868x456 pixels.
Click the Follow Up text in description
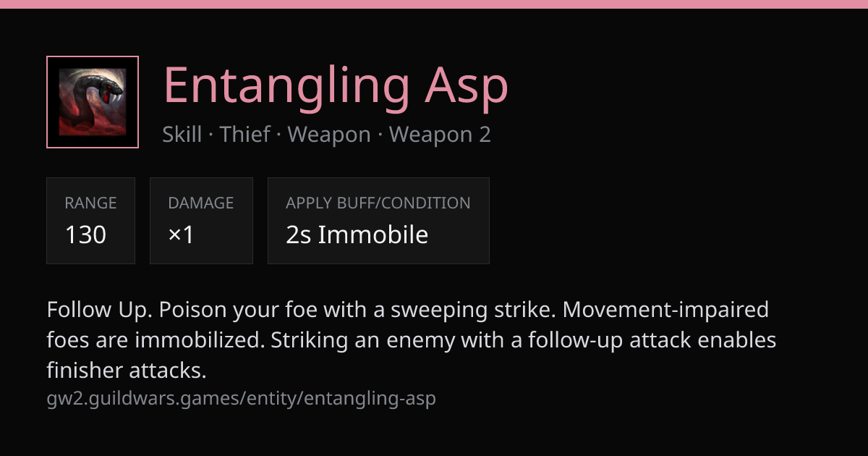coord(97,310)
